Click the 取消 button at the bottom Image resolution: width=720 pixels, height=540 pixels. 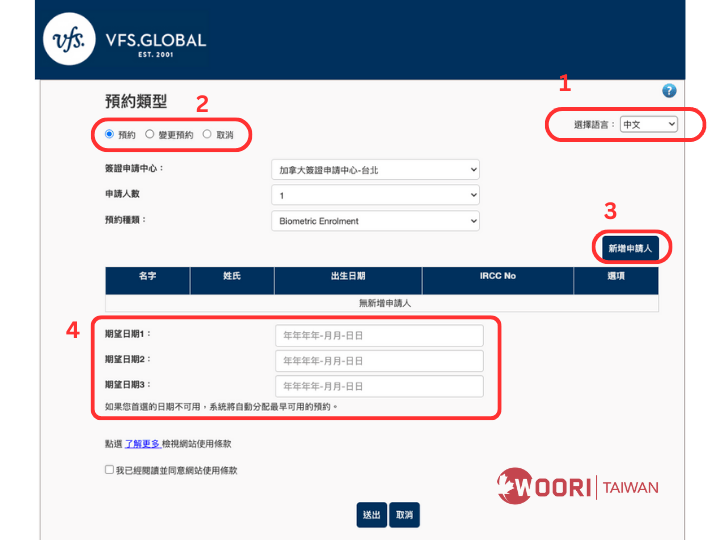click(404, 515)
